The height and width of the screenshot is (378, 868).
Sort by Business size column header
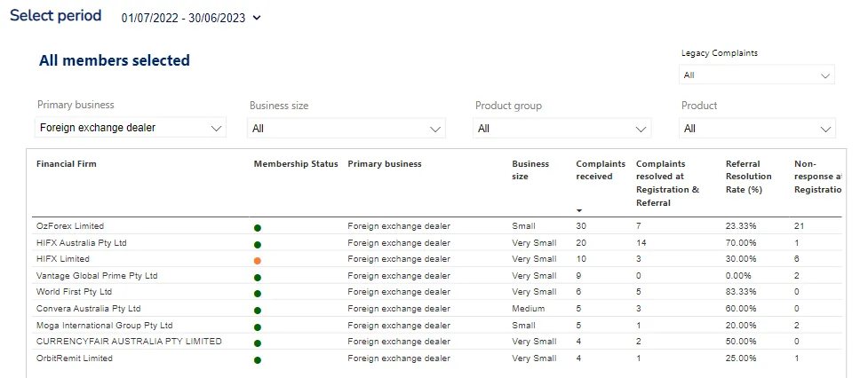pyautogui.click(x=530, y=170)
